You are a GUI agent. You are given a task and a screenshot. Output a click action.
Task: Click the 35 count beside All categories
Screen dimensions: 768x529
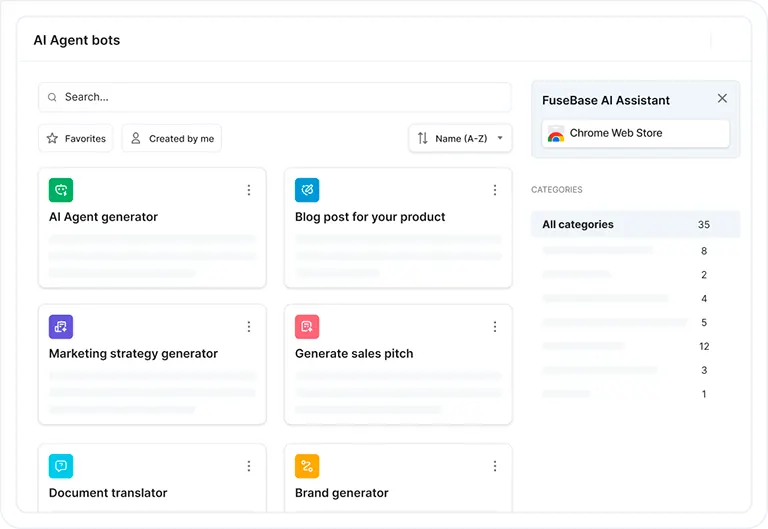[704, 224]
